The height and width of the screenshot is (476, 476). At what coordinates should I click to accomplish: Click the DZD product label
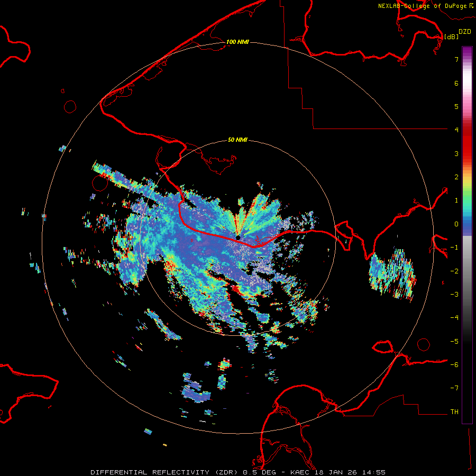(x=465, y=32)
